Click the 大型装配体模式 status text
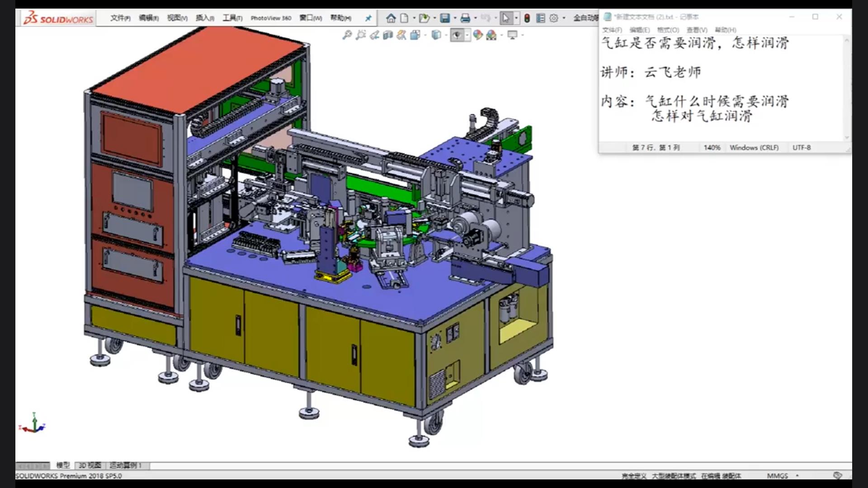This screenshot has width=868, height=488. 674,476
